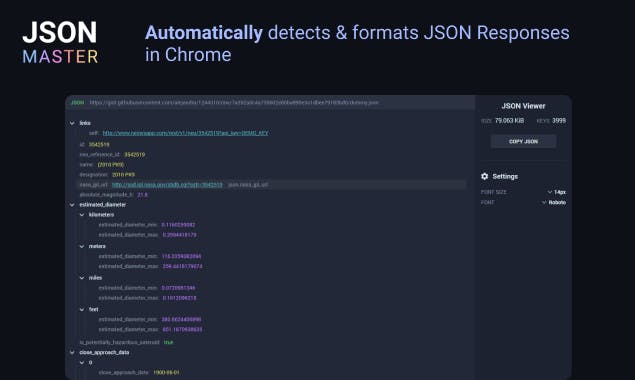635x380 pixels.
Task: Select the neo_reference_id value
Action: click(x=134, y=155)
